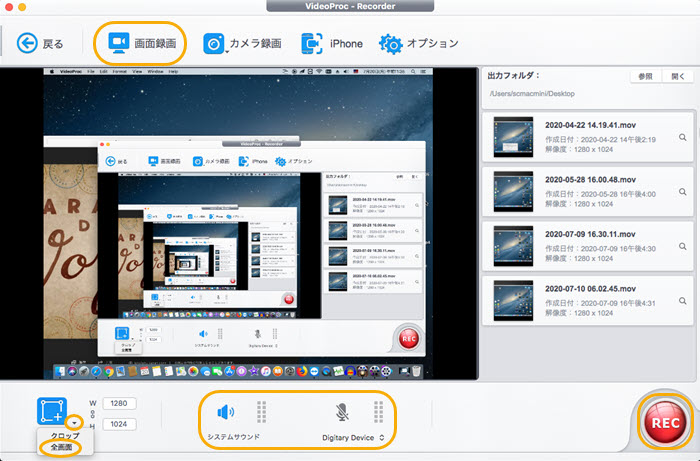Click the /Users/scmacmini/Desktop output path
700x461 pixels.
tap(532, 94)
